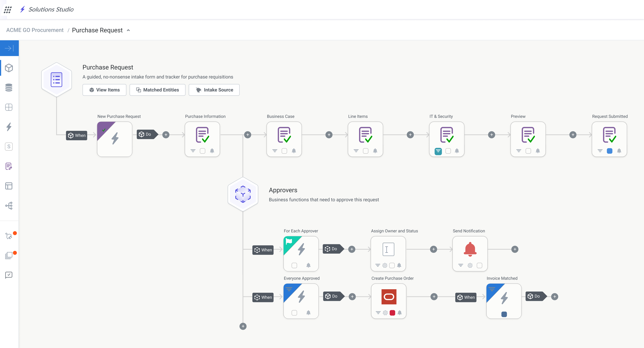644x348 pixels.
Task: Click the plus node after the Preview step
Action: tap(573, 135)
